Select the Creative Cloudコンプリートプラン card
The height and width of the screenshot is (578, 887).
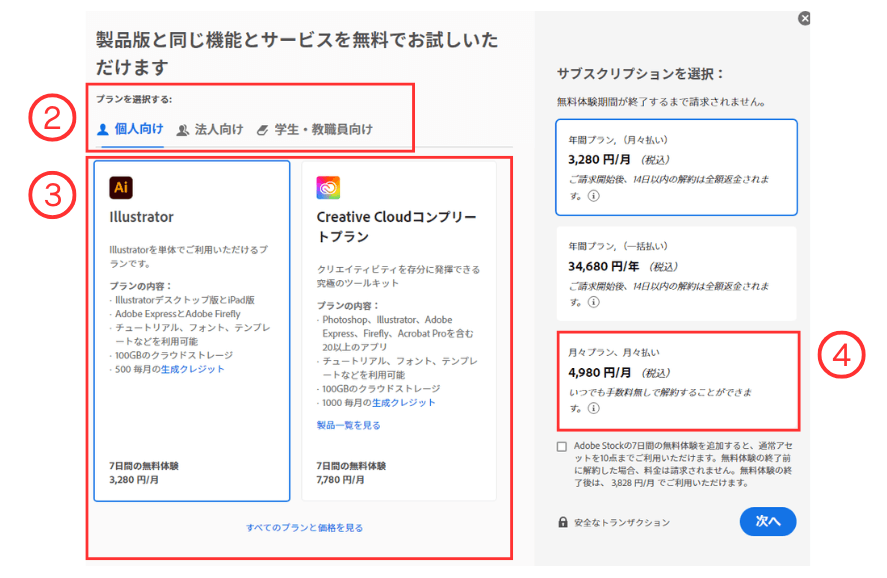click(398, 330)
